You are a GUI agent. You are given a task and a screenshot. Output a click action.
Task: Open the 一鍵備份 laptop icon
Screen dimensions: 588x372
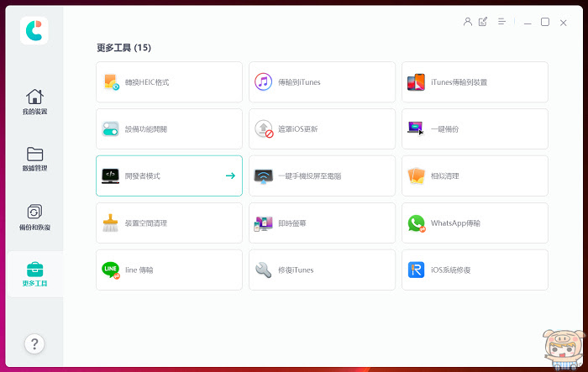(416, 128)
